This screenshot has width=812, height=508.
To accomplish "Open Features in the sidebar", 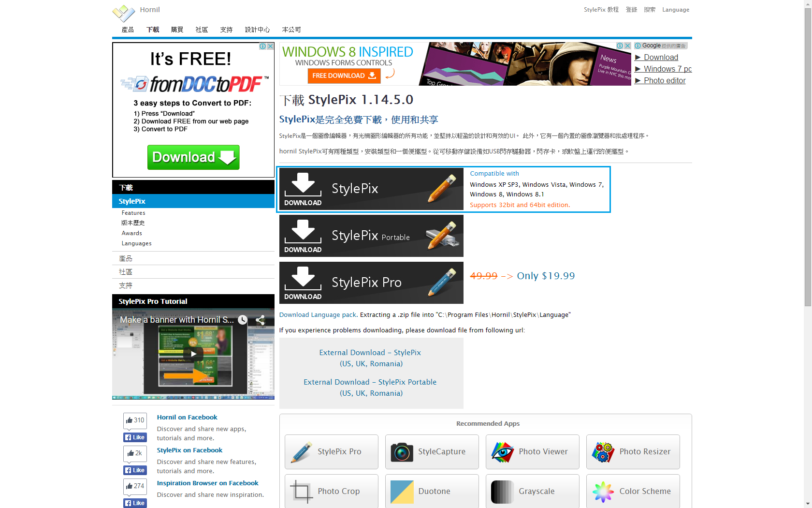I will (x=133, y=213).
